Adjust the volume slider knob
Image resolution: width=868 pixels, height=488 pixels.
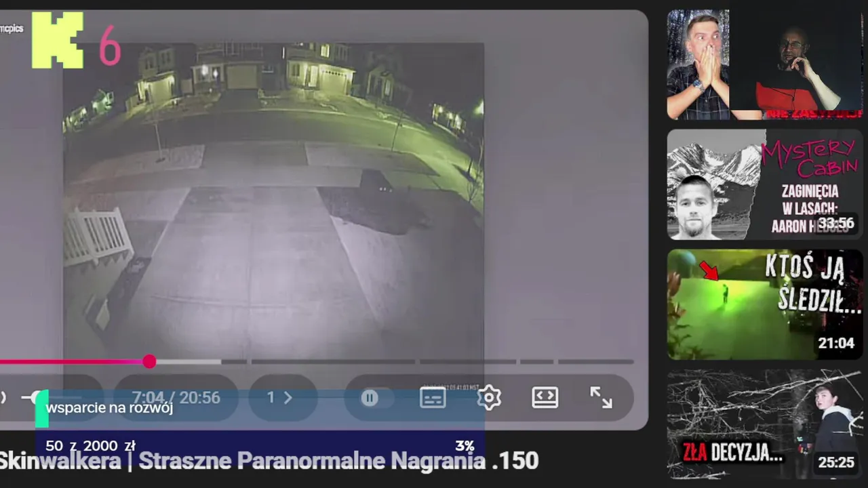coord(39,398)
